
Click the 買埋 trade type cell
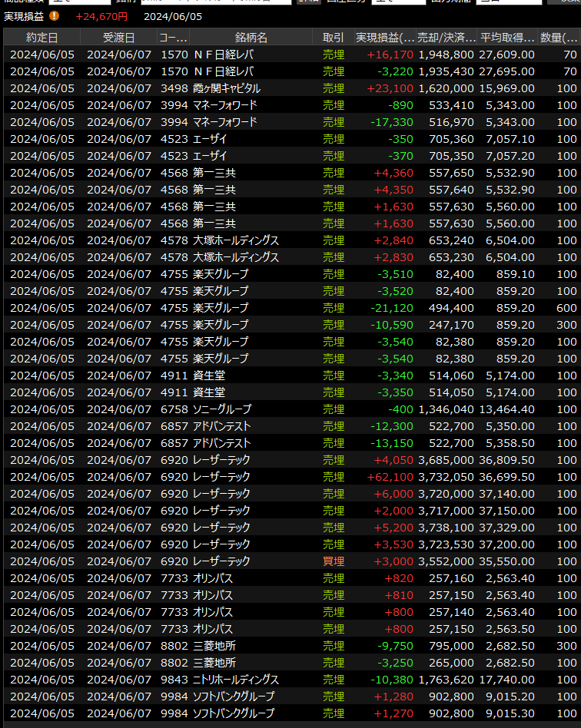click(334, 561)
